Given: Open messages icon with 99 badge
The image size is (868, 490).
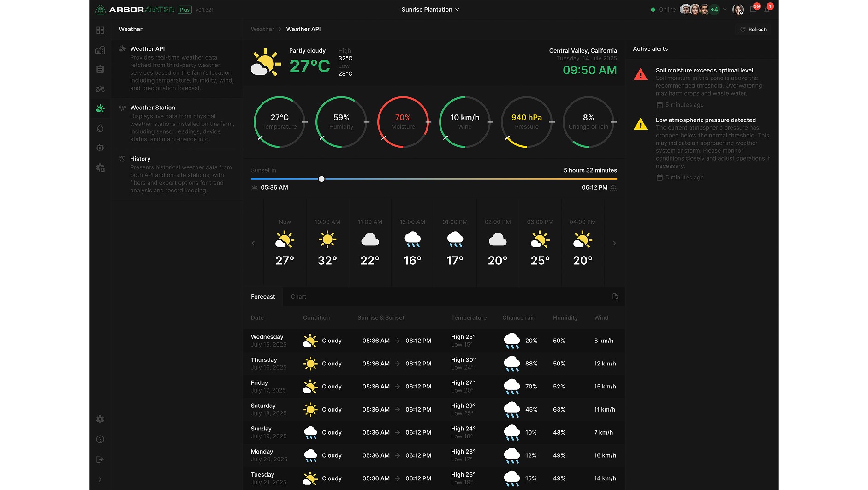Looking at the screenshot, I should pos(754,9).
